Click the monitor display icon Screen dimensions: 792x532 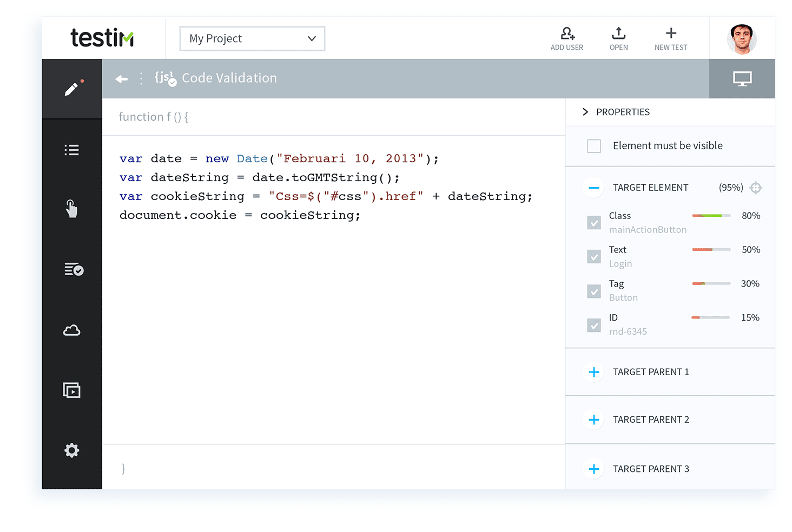[742, 79]
